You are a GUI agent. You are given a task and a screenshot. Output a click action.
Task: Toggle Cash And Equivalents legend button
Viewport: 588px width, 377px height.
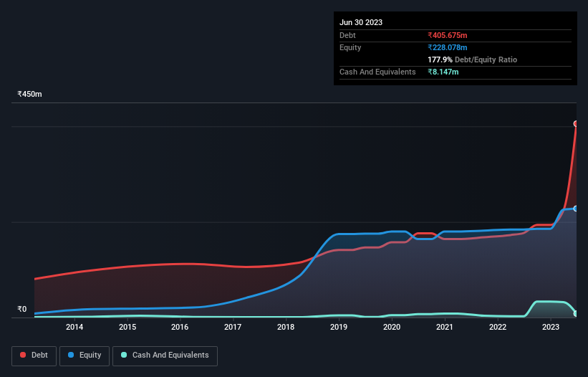pos(165,355)
